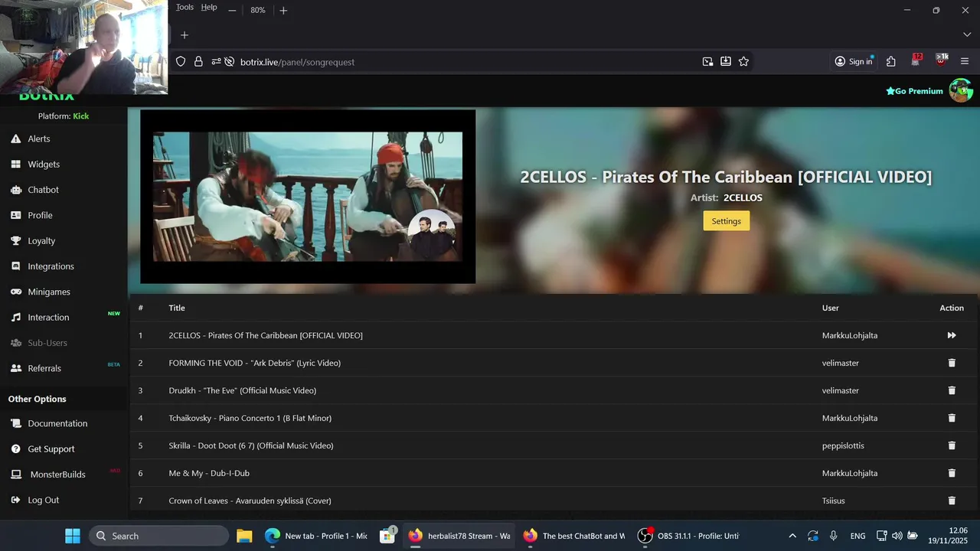Delete the Tchaikovsky Piano Concerto request
Viewport: 980px width, 551px height.
pyautogui.click(x=952, y=418)
